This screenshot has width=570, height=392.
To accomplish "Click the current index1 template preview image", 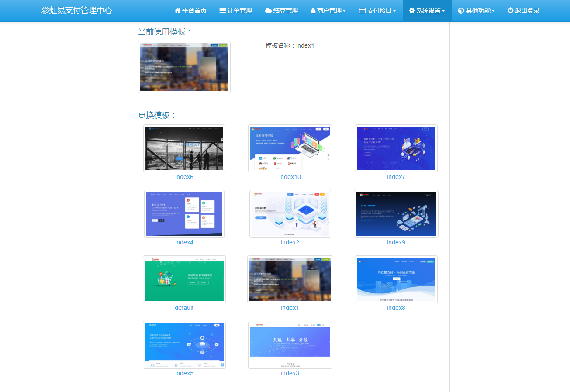I will click(184, 67).
